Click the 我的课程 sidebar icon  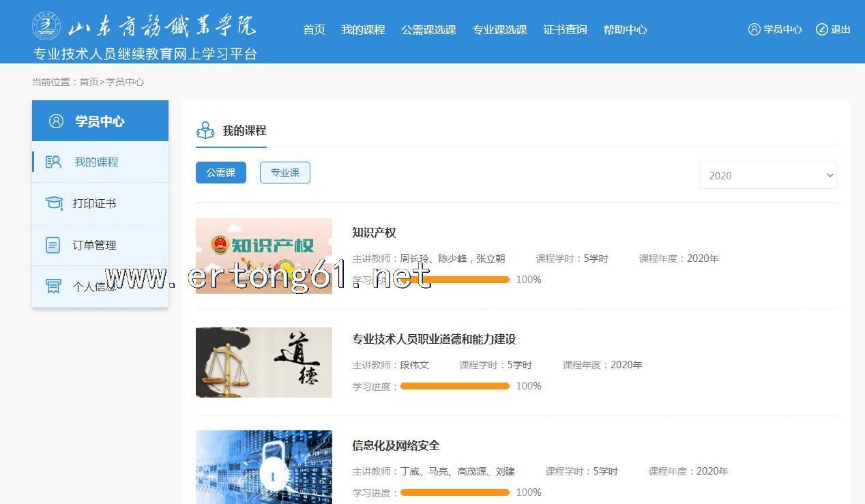53,162
